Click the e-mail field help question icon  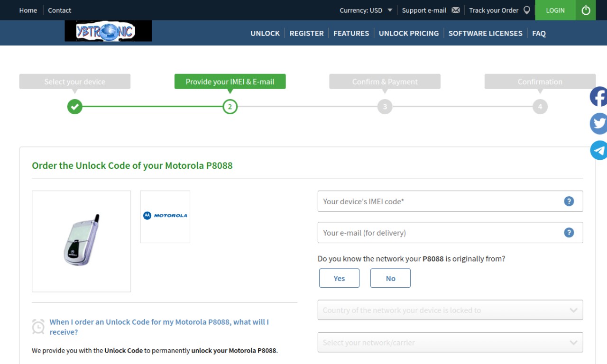[569, 233]
